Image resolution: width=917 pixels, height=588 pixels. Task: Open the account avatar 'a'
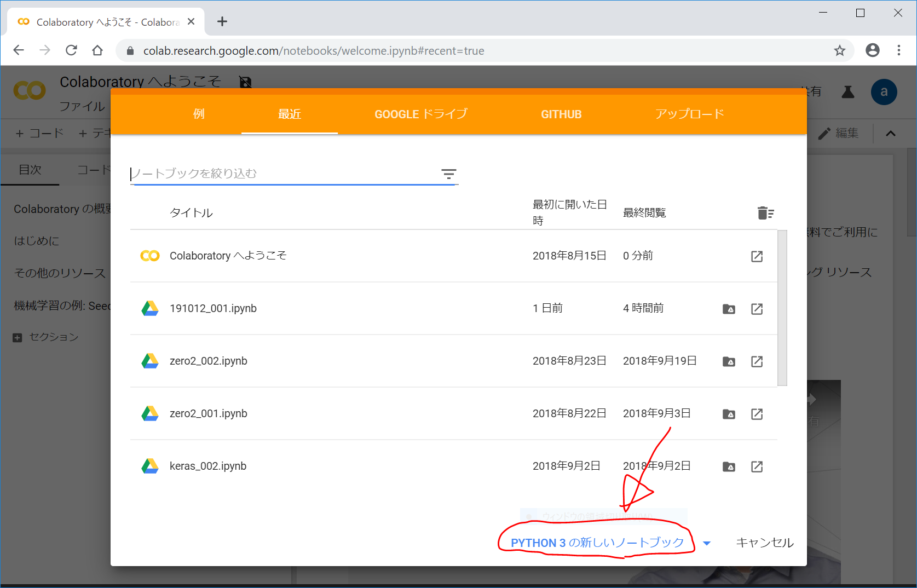[884, 91]
